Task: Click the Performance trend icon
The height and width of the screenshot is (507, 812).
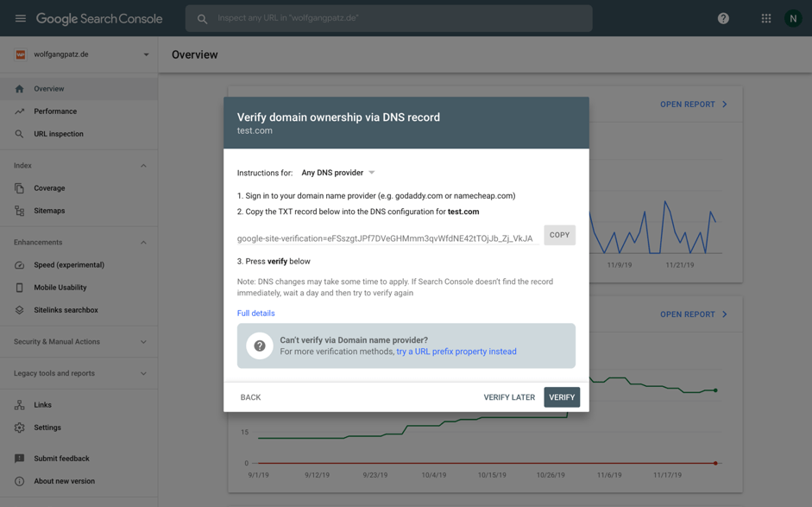Action: 19,111
